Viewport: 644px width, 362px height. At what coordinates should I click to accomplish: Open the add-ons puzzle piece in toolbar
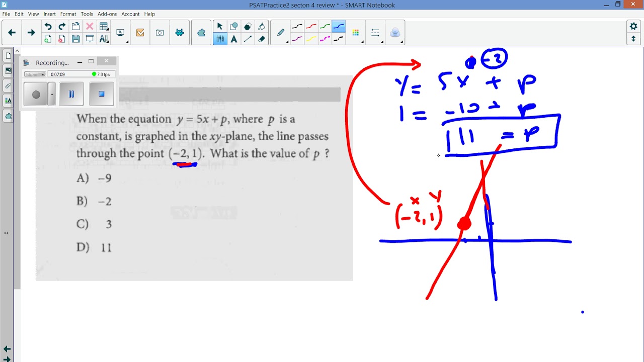click(201, 33)
